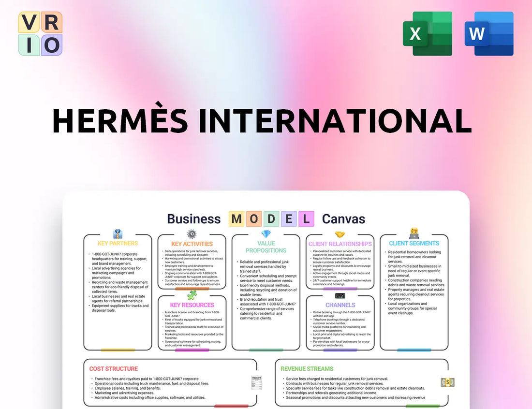This screenshot has width=532, height=409.
Task: Click the tie icon above Key Partners
Action: [118, 234]
